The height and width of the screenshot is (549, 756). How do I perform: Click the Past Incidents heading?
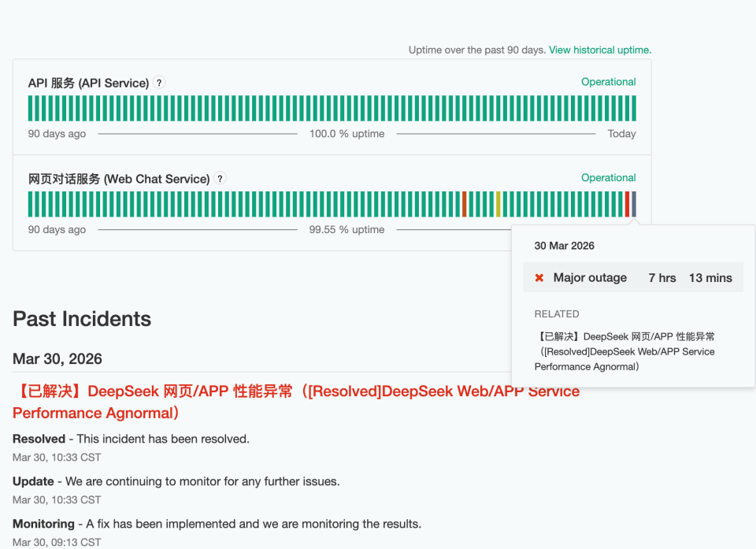pos(82,319)
